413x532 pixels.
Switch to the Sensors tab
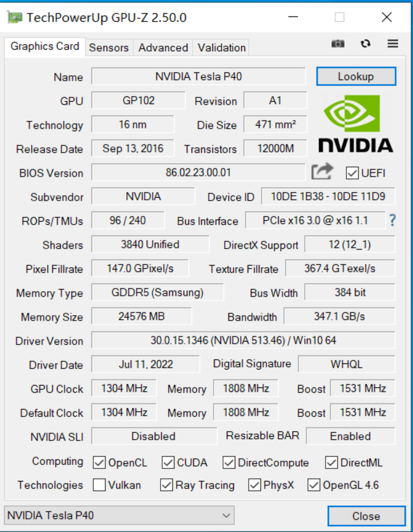pos(109,47)
